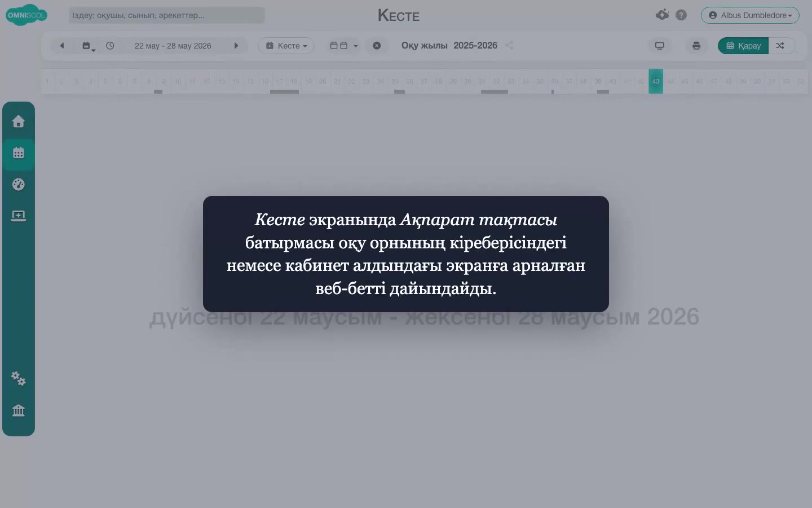Clear the selection with the round X icon
The image size is (812, 508).
377,46
